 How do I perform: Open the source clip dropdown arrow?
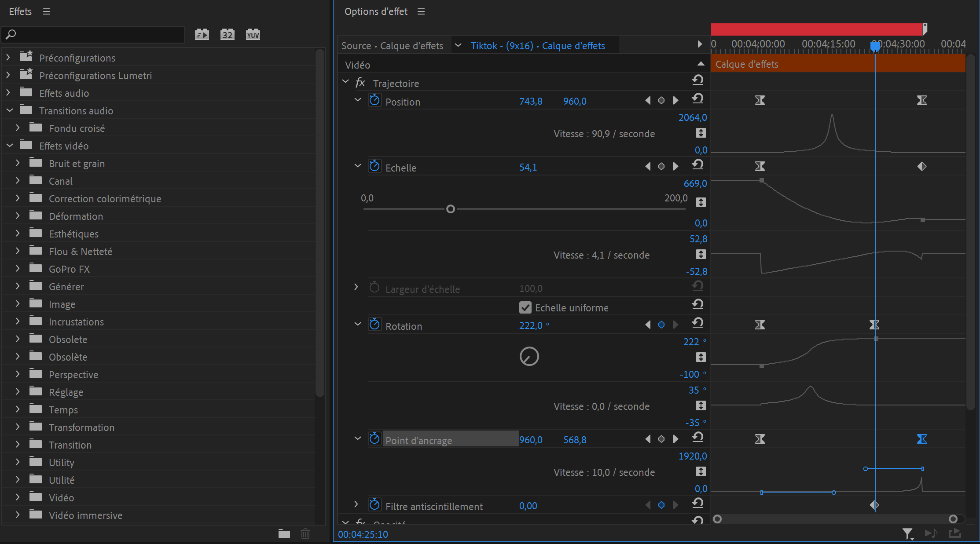(x=458, y=45)
